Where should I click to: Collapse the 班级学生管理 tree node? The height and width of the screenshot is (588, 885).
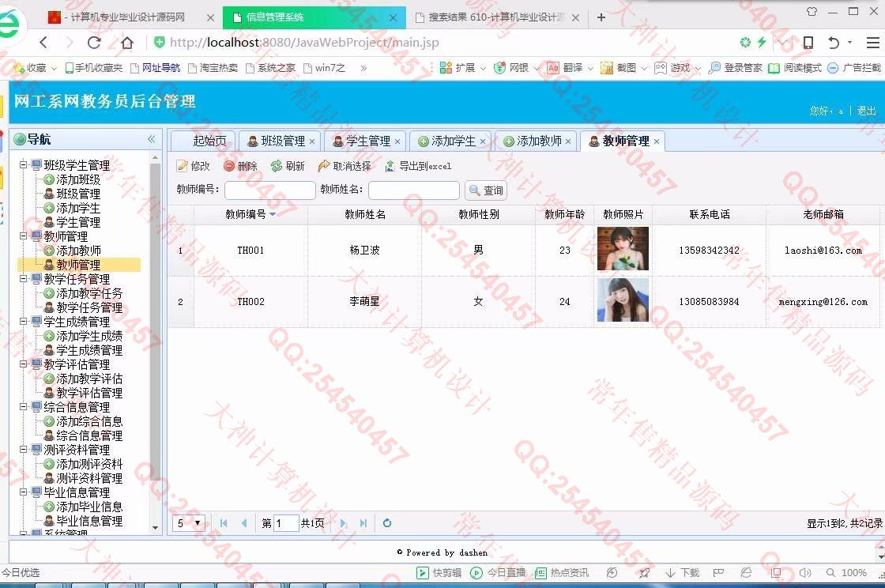pyautogui.click(x=23, y=164)
